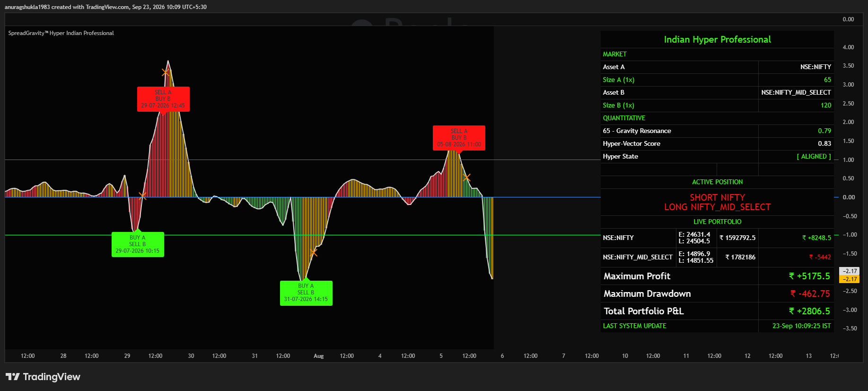Click the Size B (1x) value 120
Image resolution: width=868 pixels, height=391 pixels.
coord(826,105)
